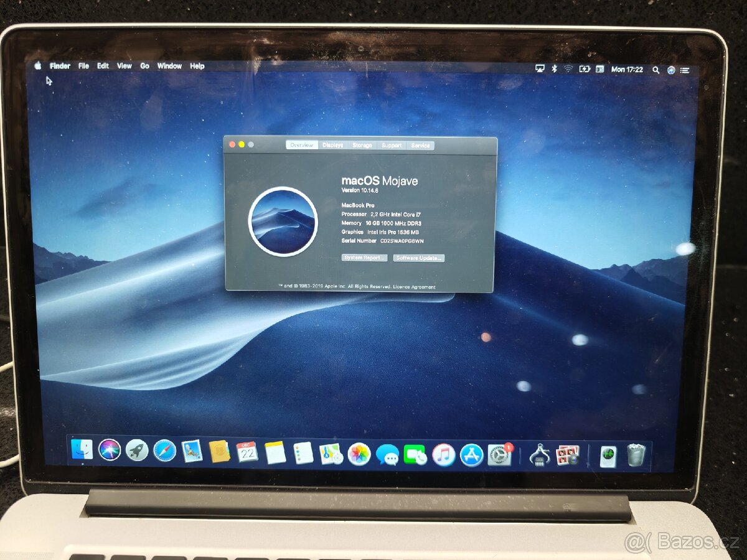The width and height of the screenshot is (747, 560).
Task: Click the System Report button
Action: pos(364,258)
